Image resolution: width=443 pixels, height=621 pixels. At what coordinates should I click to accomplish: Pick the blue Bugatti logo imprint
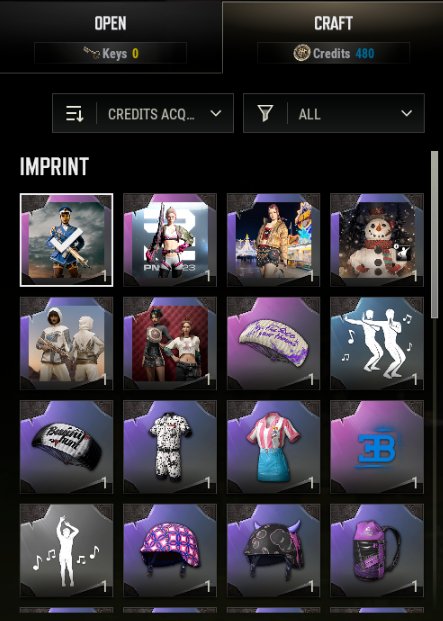click(377, 447)
